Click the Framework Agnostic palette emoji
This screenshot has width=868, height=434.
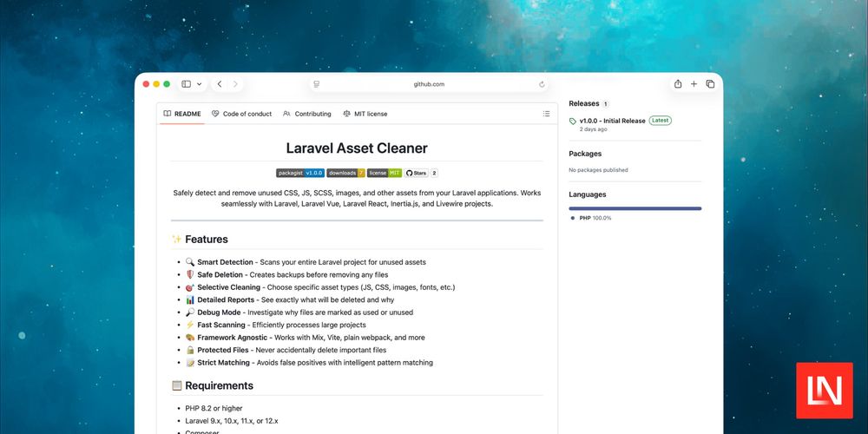(x=190, y=337)
